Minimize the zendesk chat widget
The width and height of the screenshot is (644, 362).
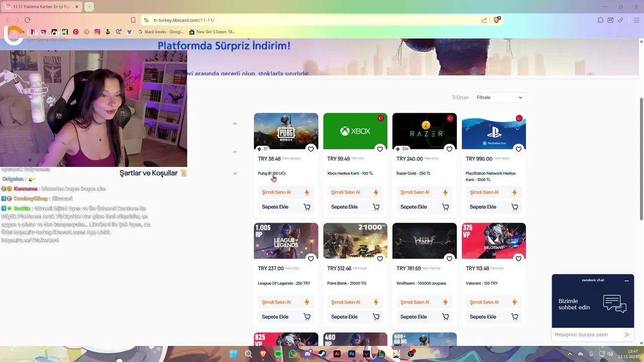627,281
